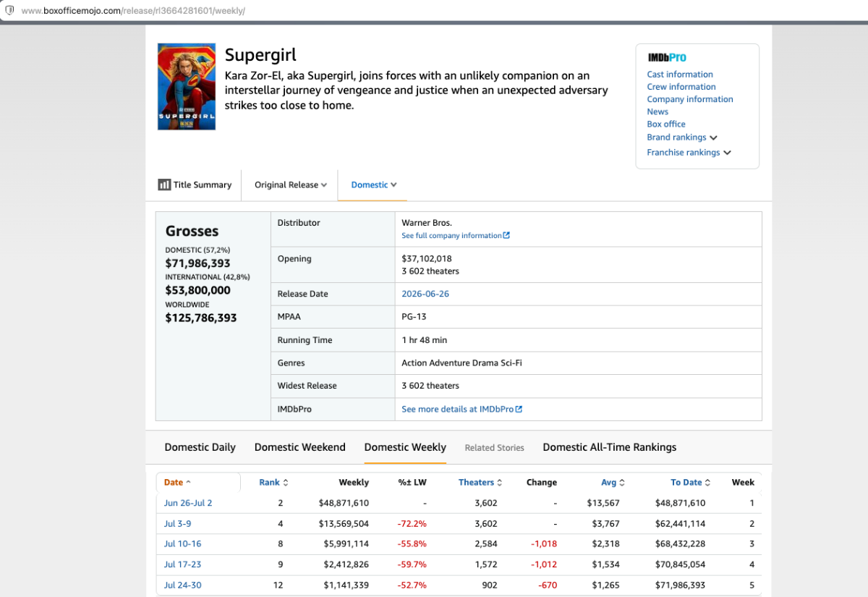Click external link icon beside See full company information
This screenshot has height=597, width=868.
tap(506, 236)
